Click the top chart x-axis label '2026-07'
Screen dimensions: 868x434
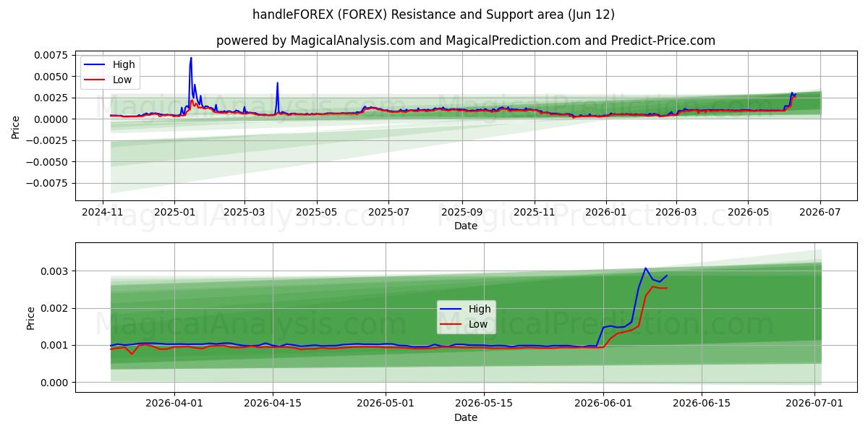pyautogui.click(x=820, y=213)
